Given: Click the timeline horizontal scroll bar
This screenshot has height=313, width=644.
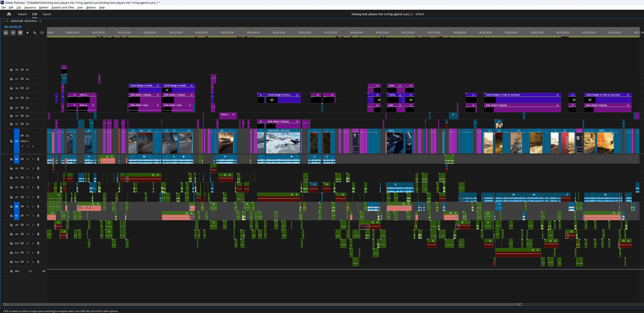Looking at the screenshot, I should (x=262, y=305).
